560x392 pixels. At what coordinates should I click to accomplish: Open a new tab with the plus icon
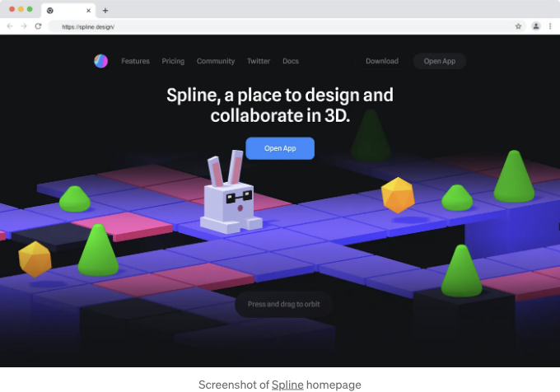point(105,11)
